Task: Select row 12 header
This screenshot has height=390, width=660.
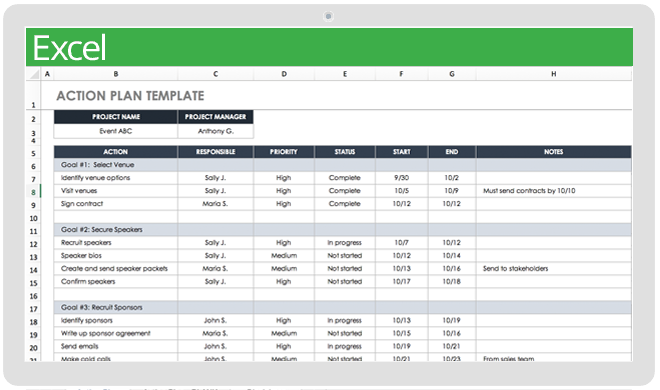Action: click(33, 244)
